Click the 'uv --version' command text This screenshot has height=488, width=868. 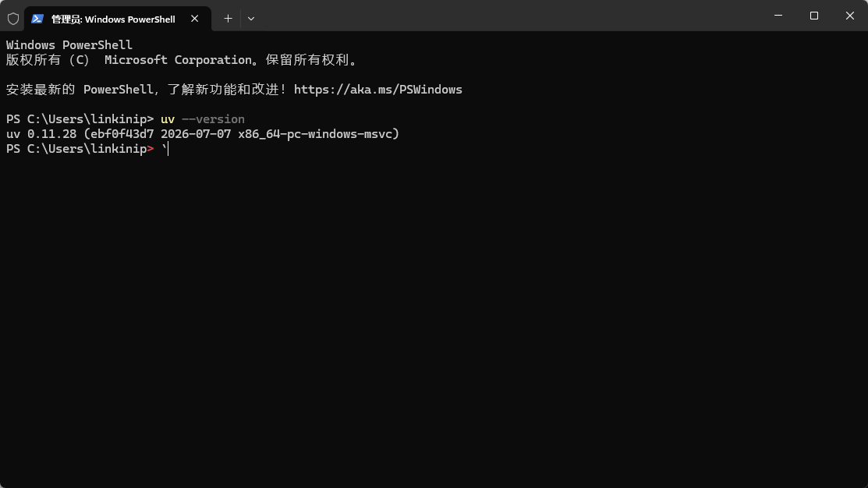203,119
